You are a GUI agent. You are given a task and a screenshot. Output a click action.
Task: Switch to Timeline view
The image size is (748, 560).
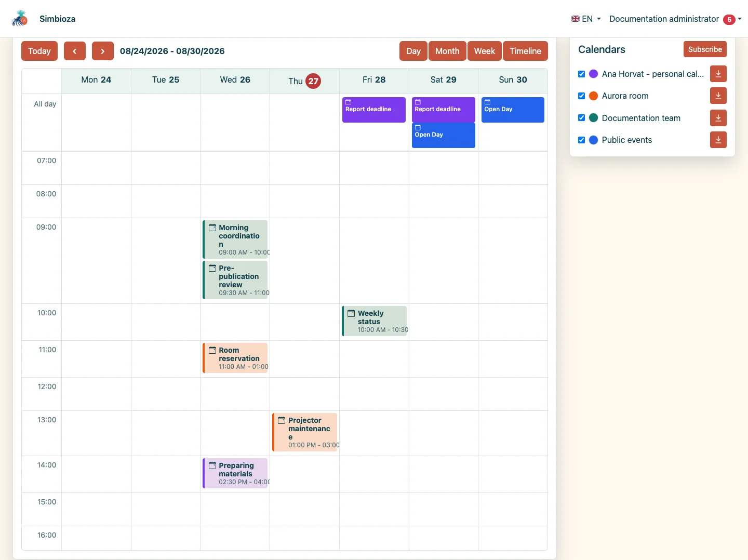pyautogui.click(x=525, y=51)
